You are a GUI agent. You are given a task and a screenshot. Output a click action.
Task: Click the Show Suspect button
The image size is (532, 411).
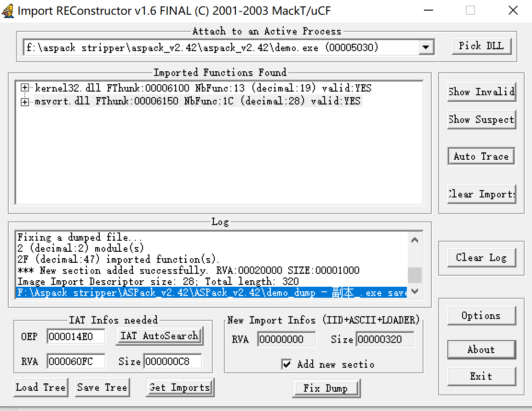(x=481, y=120)
